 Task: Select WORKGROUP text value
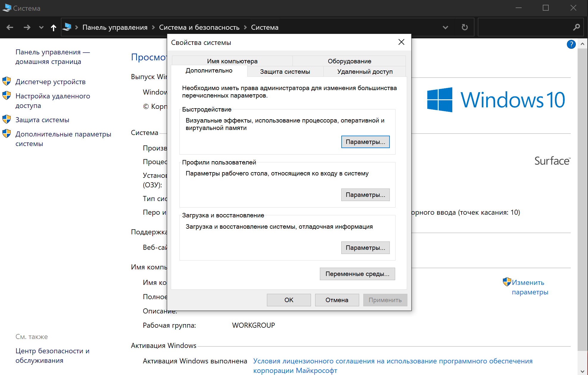(254, 325)
